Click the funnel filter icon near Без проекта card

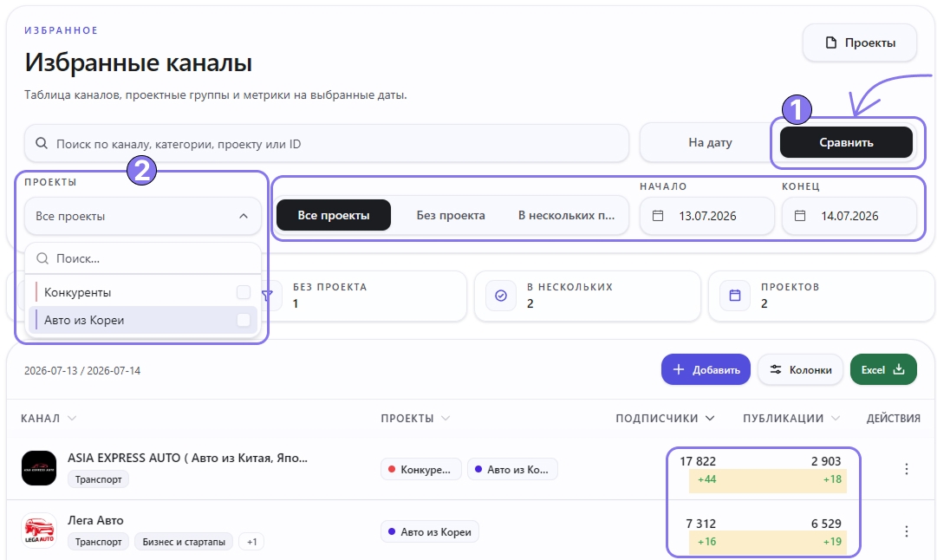tap(267, 296)
